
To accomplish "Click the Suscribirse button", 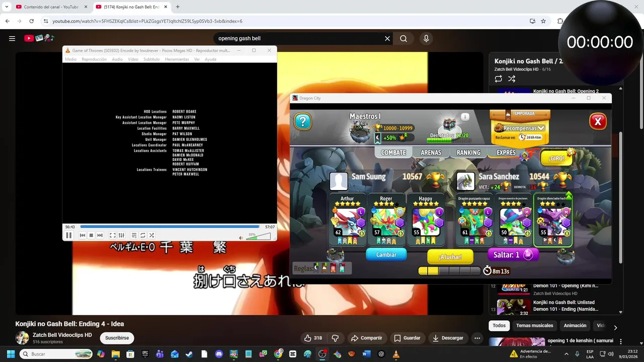I will click(x=117, y=338).
